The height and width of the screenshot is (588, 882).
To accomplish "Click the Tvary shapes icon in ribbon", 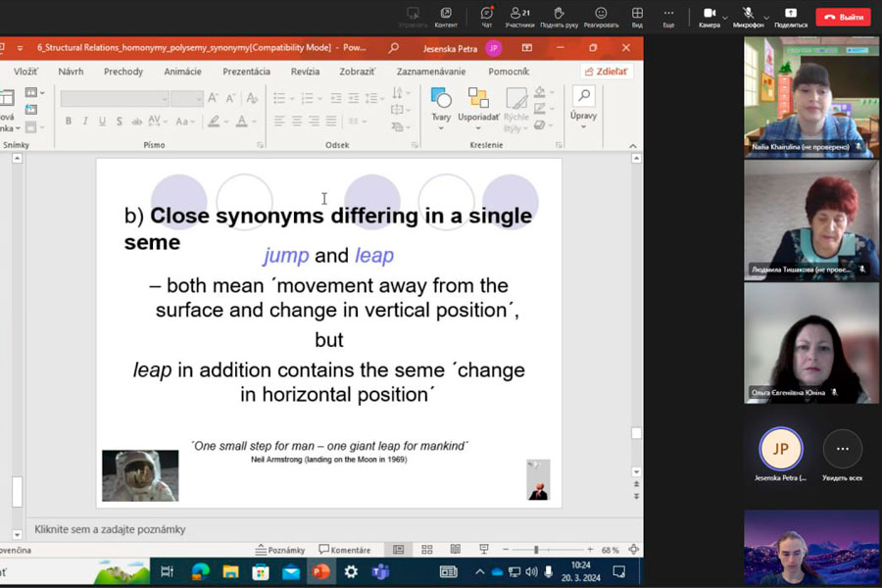I will 441,104.
